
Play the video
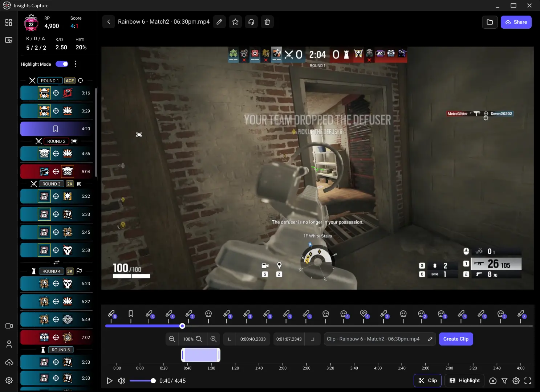click(x=109, y=381)
